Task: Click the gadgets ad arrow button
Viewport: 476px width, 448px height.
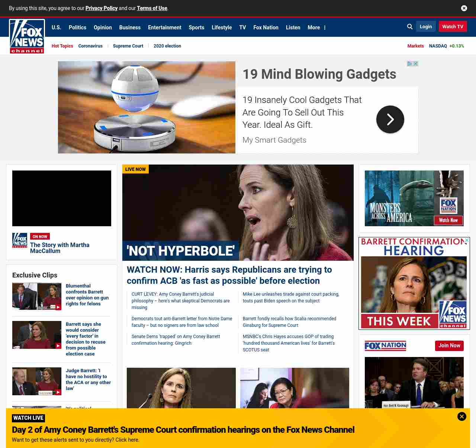Action: 390,120
